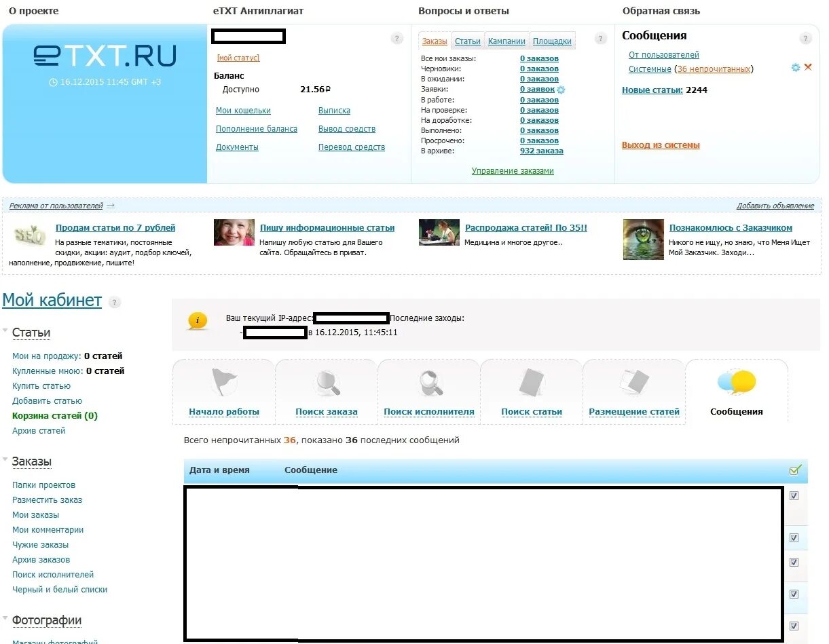The width and height of the screenshot is (829, 644).
Task: Toggle third message checkbox
Action: [x=794, y=563]
